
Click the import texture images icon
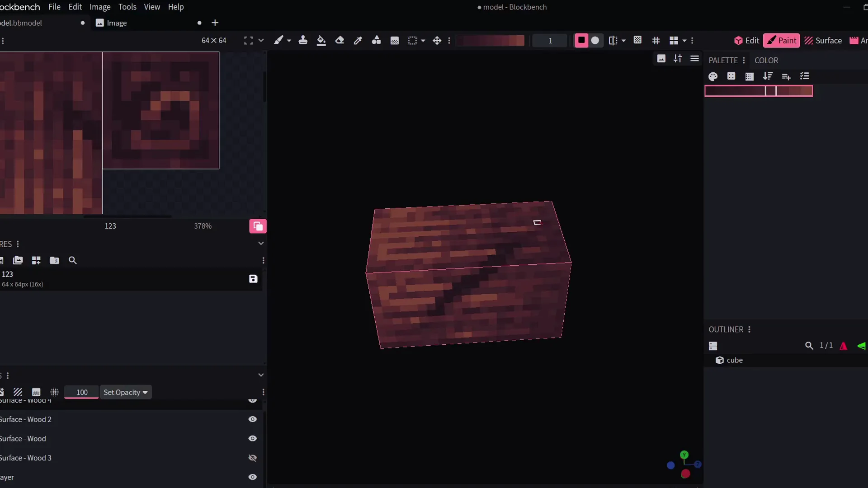[18, 260]
